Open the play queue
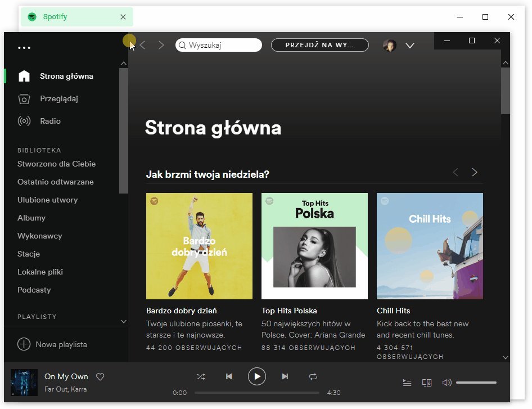The image size is (532, 409). pyautogui.click(x=407, y=383)
